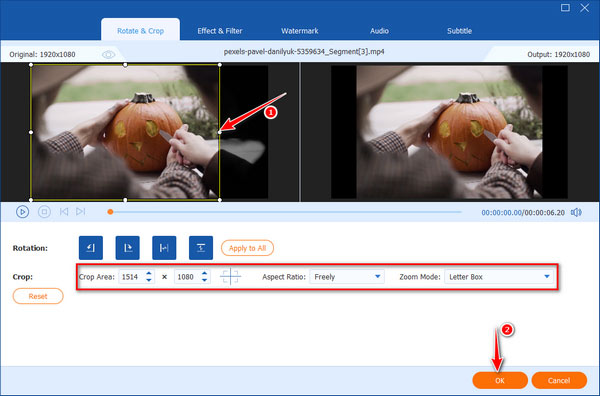600x396 pixels.
Task: Open the Subtitle tab
Action: point(459,31)
